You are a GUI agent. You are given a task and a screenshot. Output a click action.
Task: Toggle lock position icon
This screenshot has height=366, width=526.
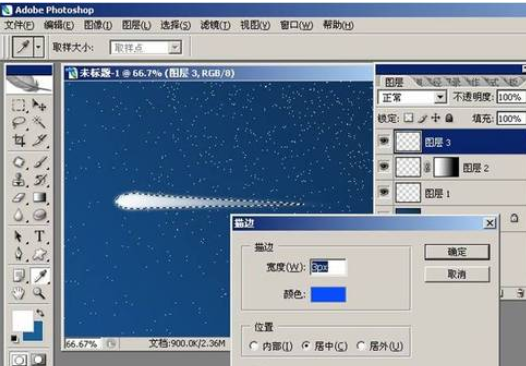pos(435,118)
